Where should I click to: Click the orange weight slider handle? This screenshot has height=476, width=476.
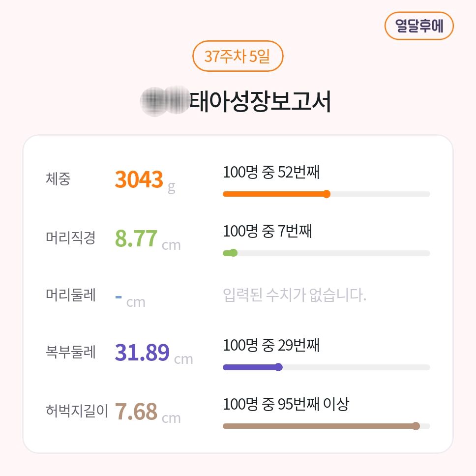(x=327, y=194)
